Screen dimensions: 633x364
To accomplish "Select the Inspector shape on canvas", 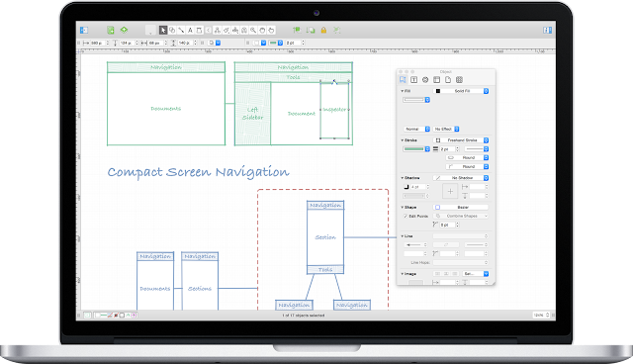I will [x=334, y=110].
